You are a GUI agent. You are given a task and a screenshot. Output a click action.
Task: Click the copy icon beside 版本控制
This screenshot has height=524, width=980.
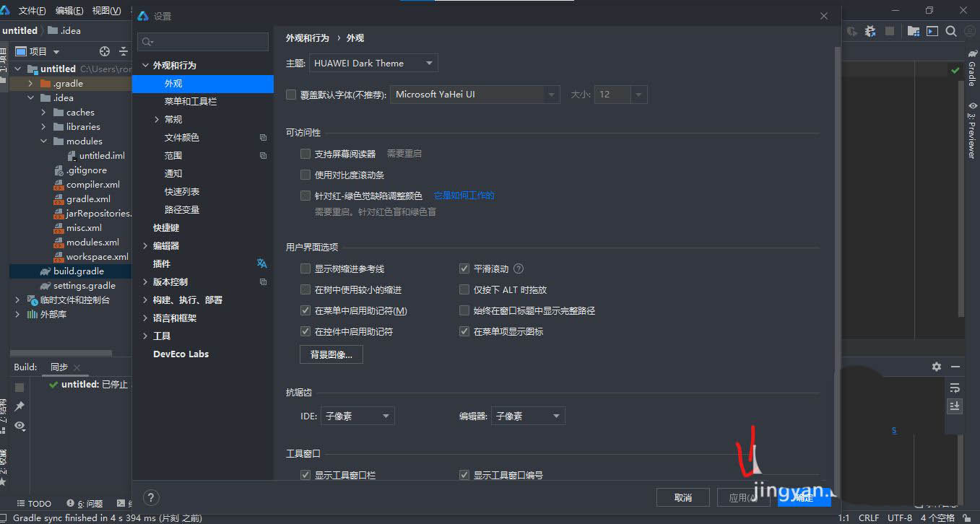263,281
